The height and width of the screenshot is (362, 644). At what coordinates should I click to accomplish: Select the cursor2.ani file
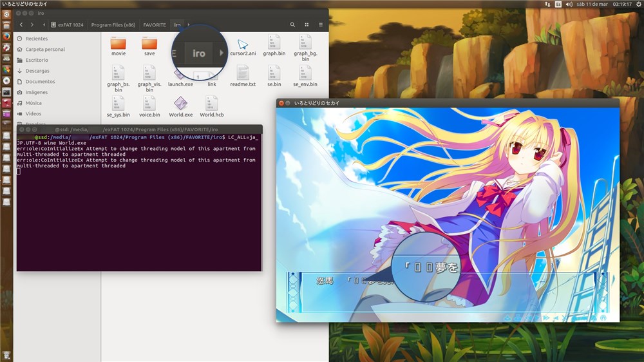(x=243, y=46)
